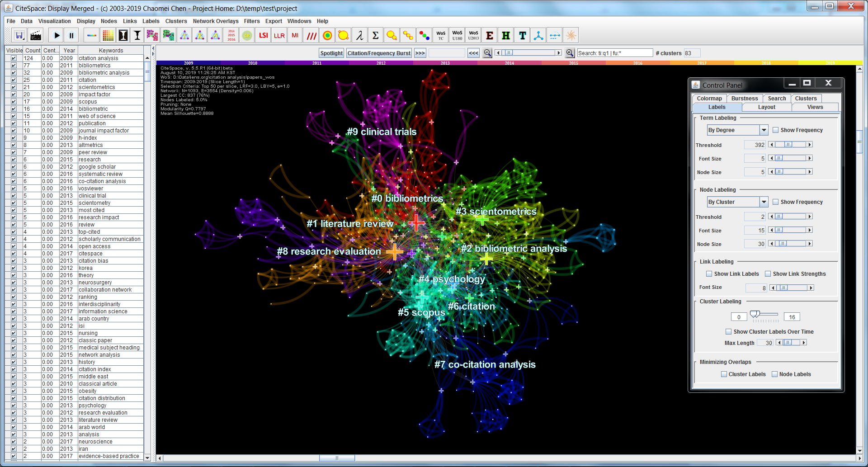Viewport: 868px width, 467px height.
Task: Click the 2014 2015 2016 years icon
Action: tap(231, 35)
